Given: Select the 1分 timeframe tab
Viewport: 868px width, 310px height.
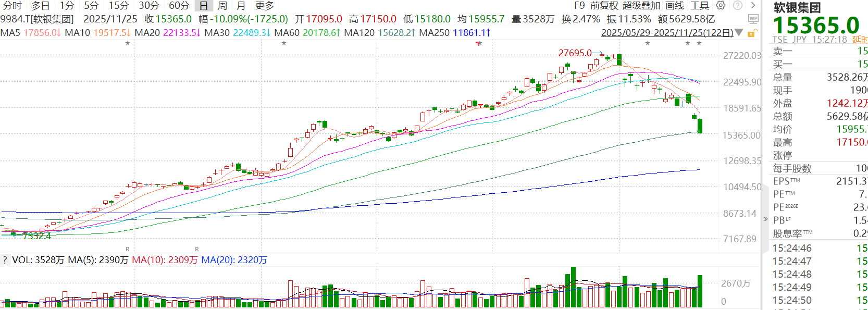Looking at the screenshot, I should click(x=67, y=6).
